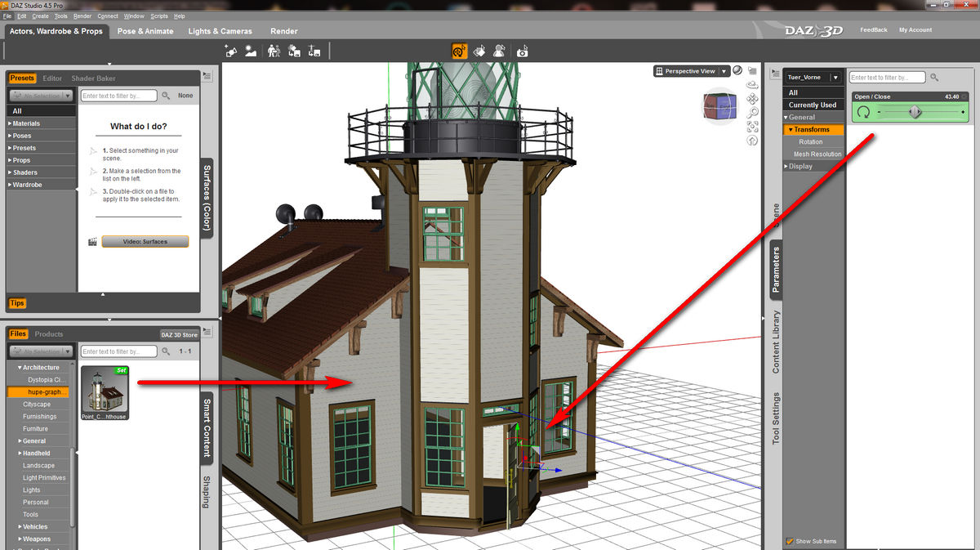Click the Surfaces filter magnifier icon
This screenshot has height=550, width=980.
[166, 96]
